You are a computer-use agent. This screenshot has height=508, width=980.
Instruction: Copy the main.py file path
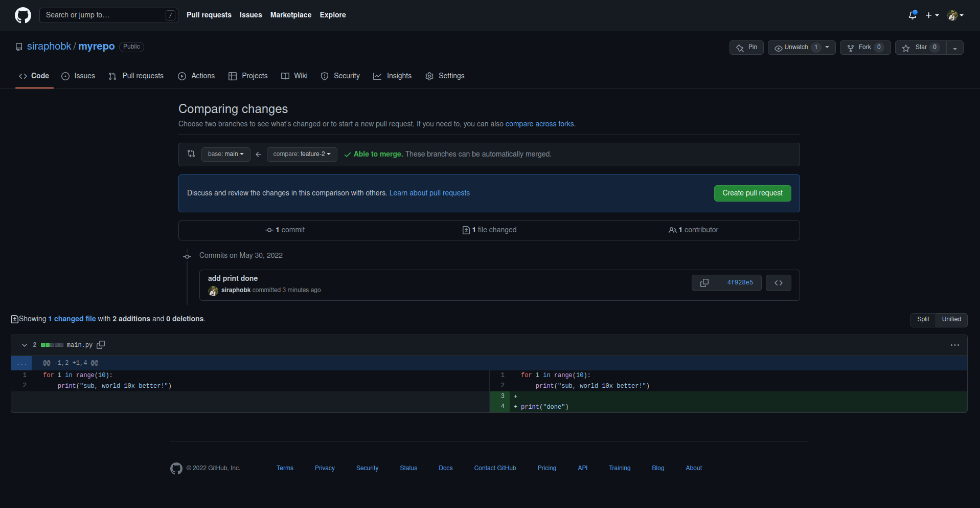101,345
